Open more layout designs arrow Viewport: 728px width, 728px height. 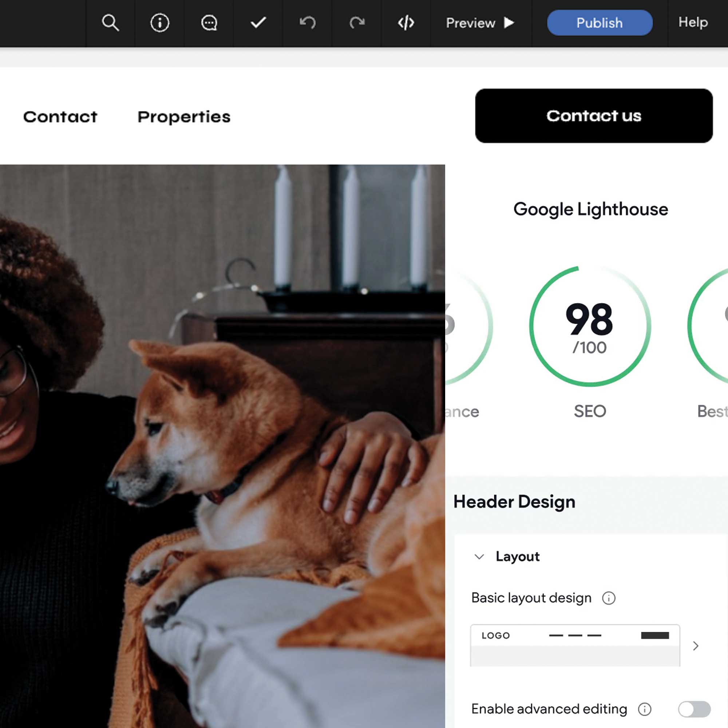click(x=696, y=646)
